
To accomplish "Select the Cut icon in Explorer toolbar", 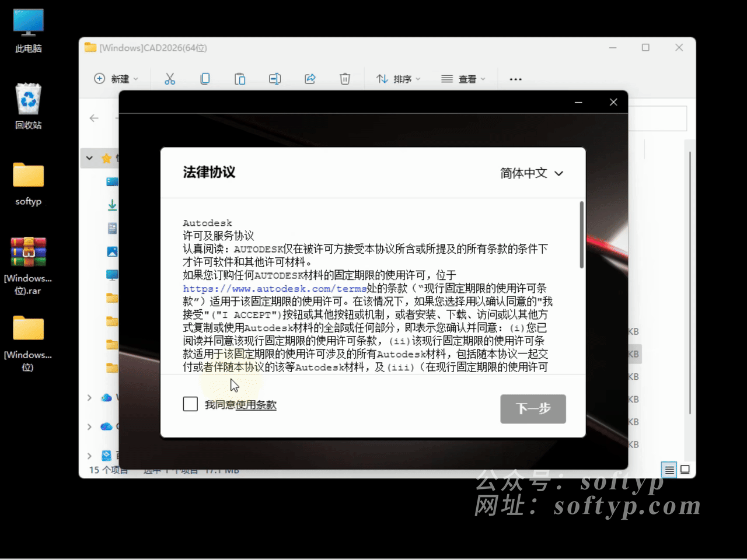I will tap(170, 79).
